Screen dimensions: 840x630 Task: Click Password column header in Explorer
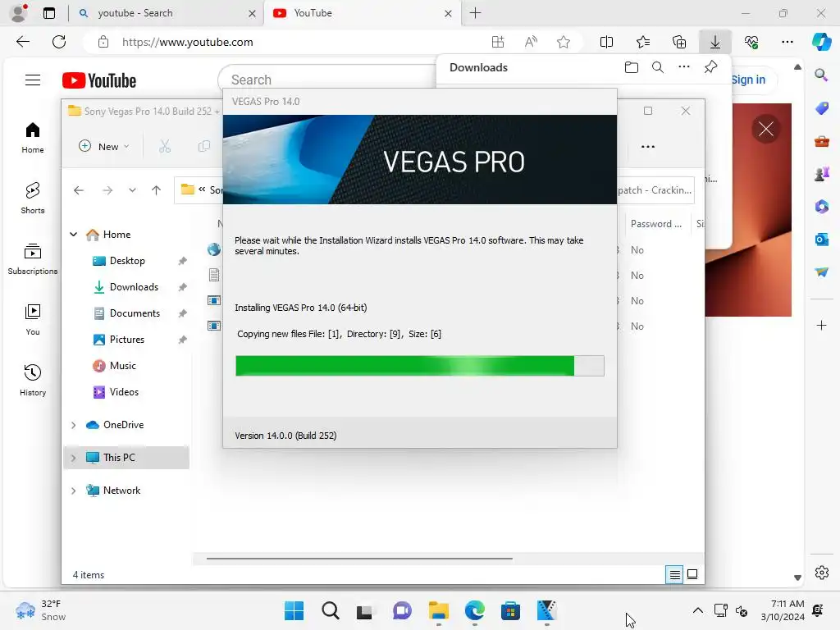click(656, 224)
